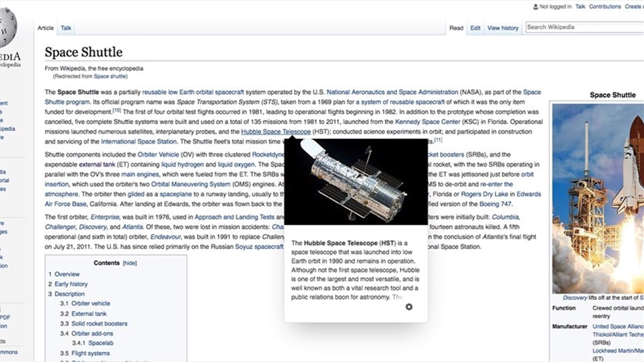The width and height of the screenshot is (644, 362).
Task: Open the International Space Station link
Action: pos(139,141)
